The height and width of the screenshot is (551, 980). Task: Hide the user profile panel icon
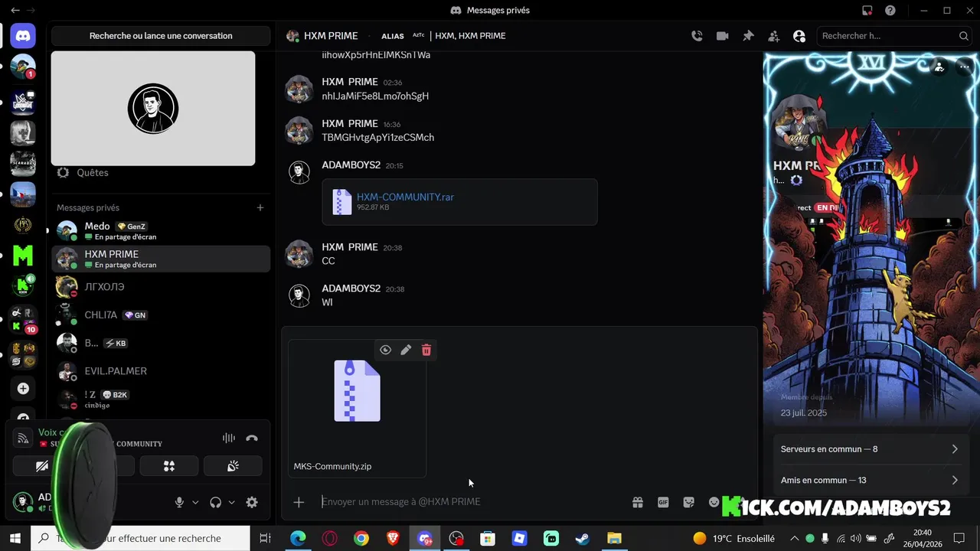point(799,36)
